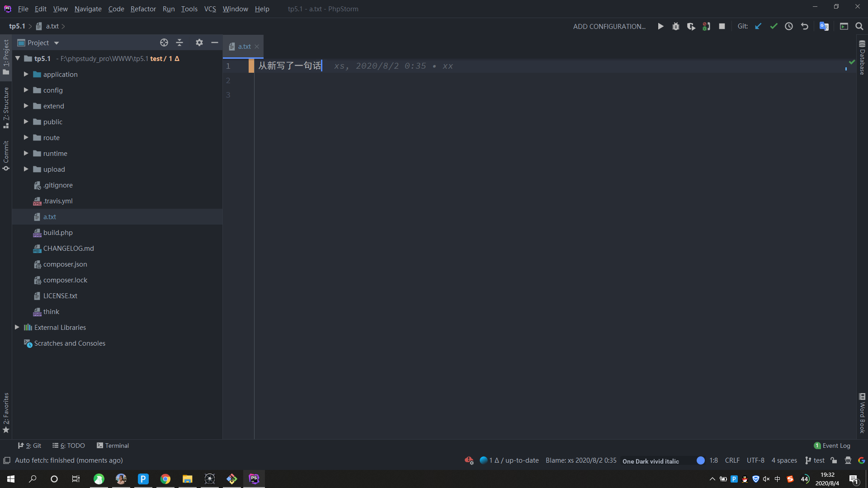This screenshot has width=868, height=488.
Task: Expand External Libraries node
Action: tap(17, 327)
